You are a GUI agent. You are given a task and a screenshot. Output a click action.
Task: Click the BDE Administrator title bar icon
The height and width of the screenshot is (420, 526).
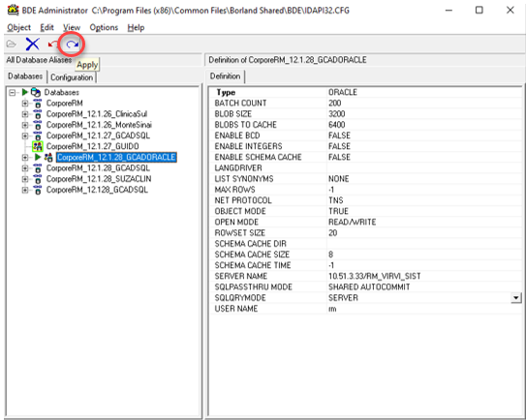pyautogui.click(x=13, y=10)
